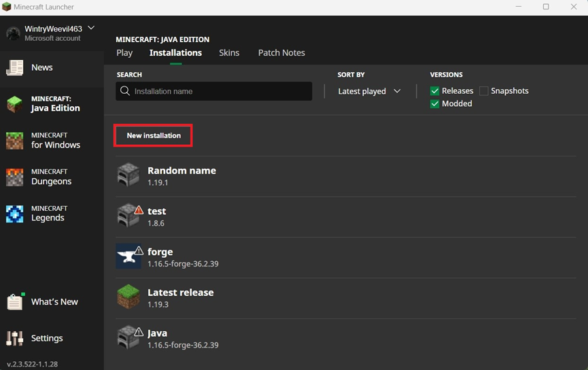This screenshot has width=588, height=370.
Task: Select Minecraft: Java Edition label
Action: pos(56,104)
